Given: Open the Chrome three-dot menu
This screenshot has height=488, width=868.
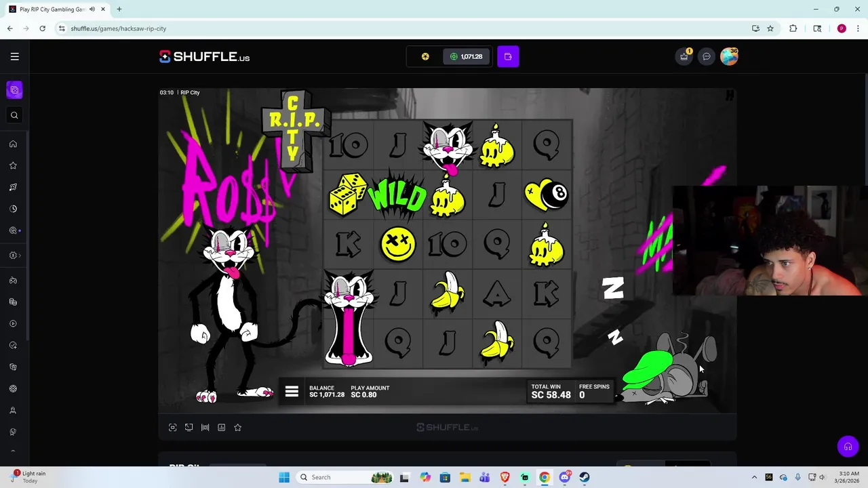Looking at the screenshot, I should [857, 28].
